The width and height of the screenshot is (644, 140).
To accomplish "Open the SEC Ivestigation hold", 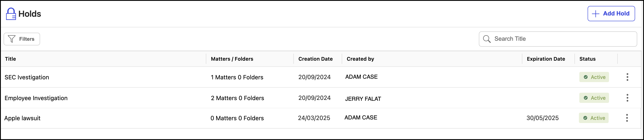I will 27,77.
